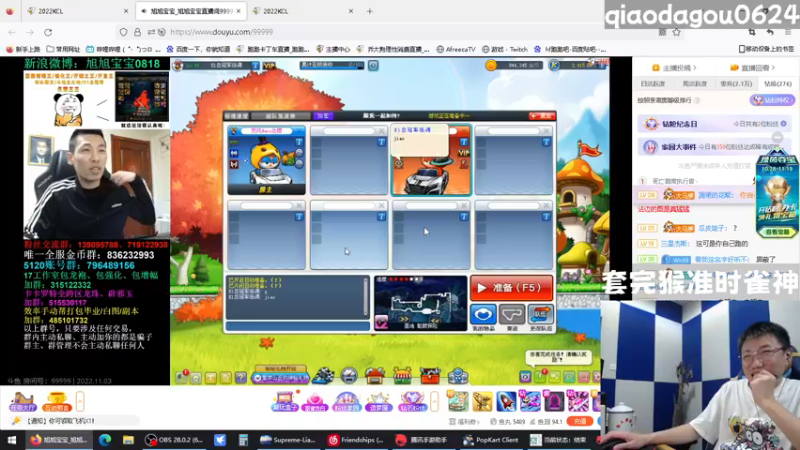Image resolution: width=800 pixels, height=450 pixels.
Task: Switch to first 2022KCL browser tab
Action: [x=79, y=11]
